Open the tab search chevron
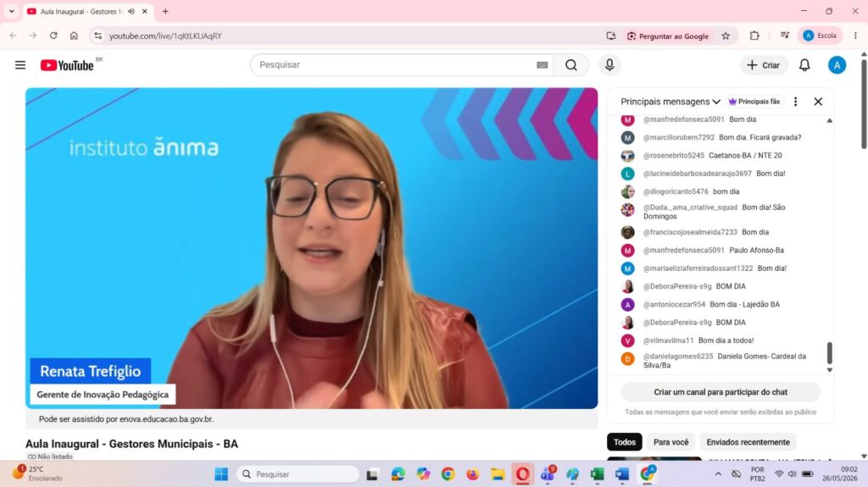Screen dimensions: 868x487 [x=11, y=11]
